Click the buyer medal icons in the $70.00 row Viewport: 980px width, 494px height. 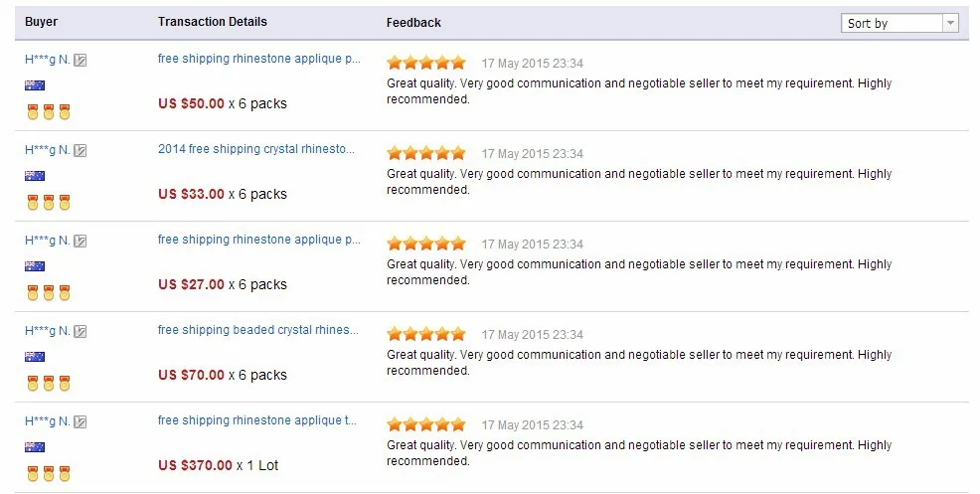[48, 384]
